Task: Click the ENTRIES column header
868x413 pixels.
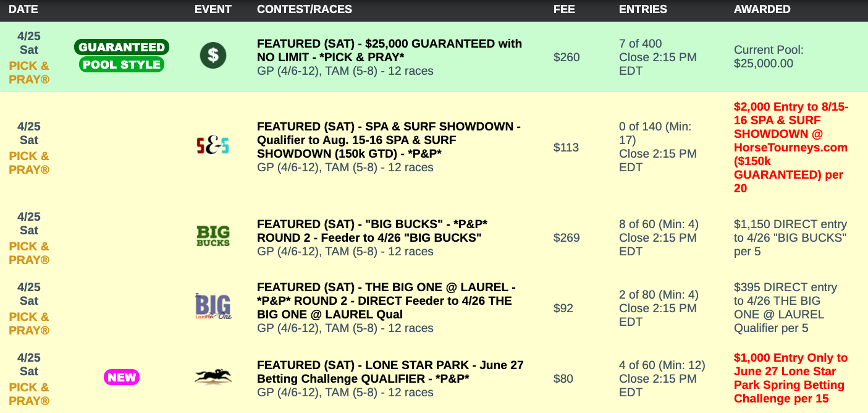Action: pyautogui.click(x=643, y=9)
